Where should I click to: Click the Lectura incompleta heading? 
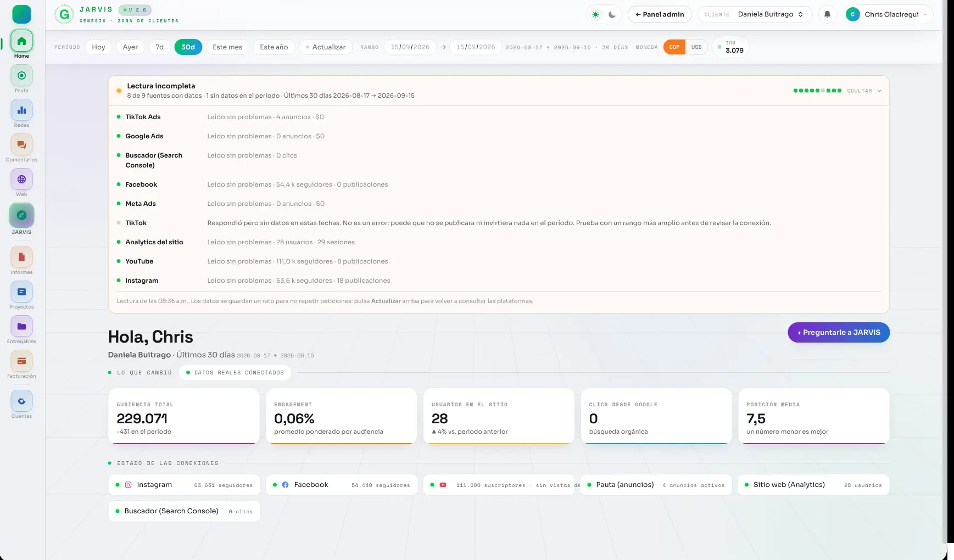click(x=161, y=86)
